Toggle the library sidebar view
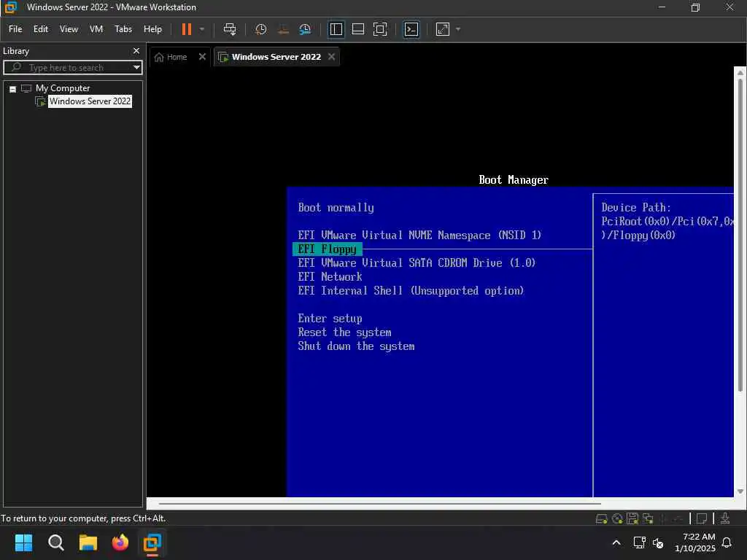Image resolution: width=747 pixels, height=560 pixels. (336, 29)
